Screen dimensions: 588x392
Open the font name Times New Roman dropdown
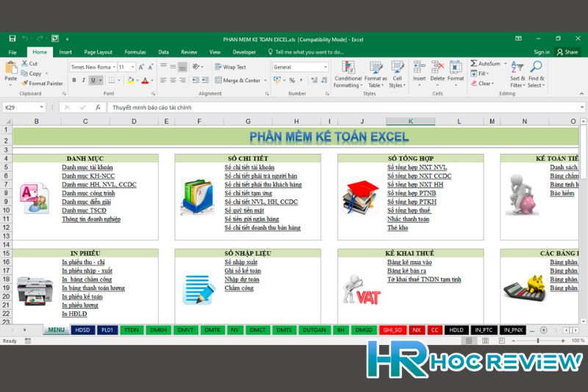tap(114, 67)
